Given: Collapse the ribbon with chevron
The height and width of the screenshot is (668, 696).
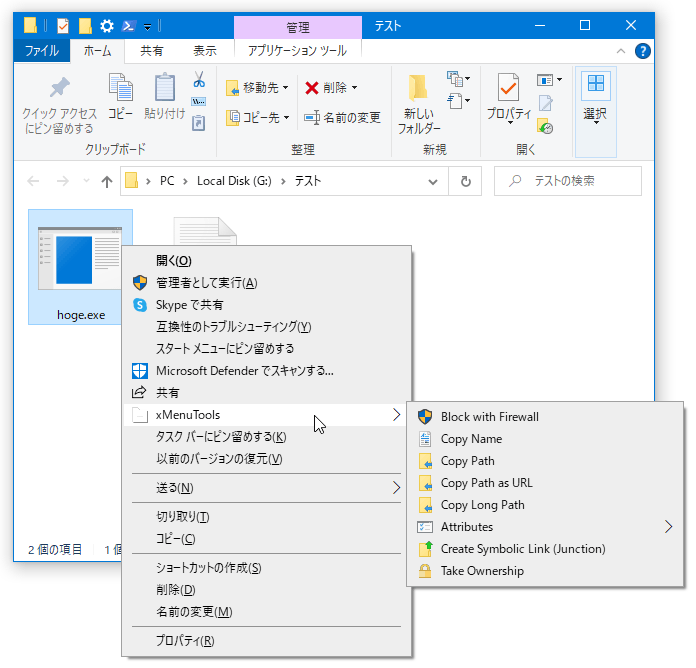Looking at the screenshot, I should point(621,51).
